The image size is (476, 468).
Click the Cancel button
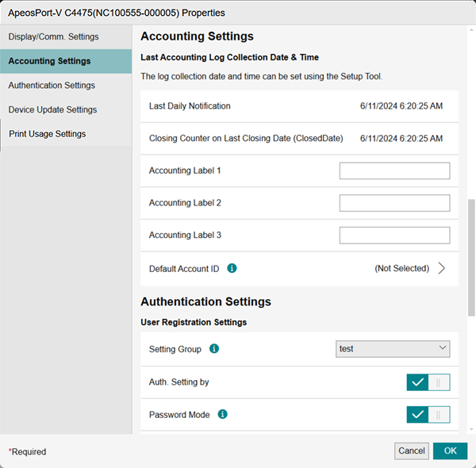[411, 451]
